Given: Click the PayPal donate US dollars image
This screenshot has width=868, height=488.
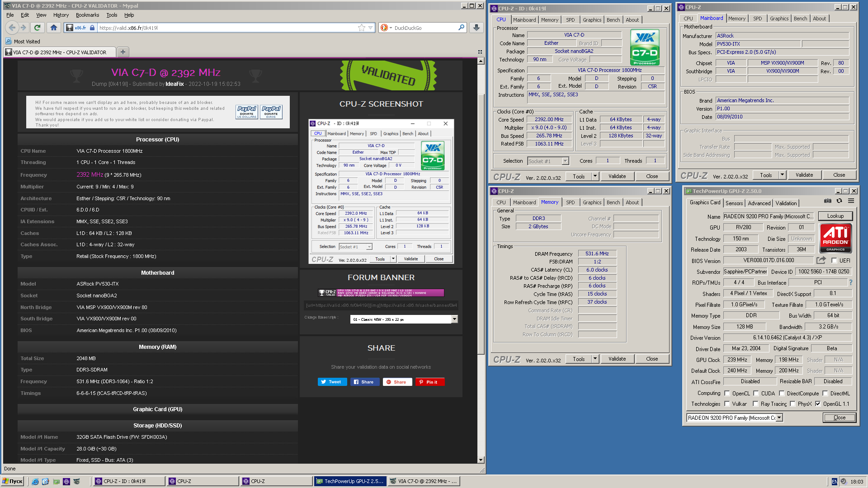Looking at the screenshot, I should pyautogui.click(x=247, y=112).
